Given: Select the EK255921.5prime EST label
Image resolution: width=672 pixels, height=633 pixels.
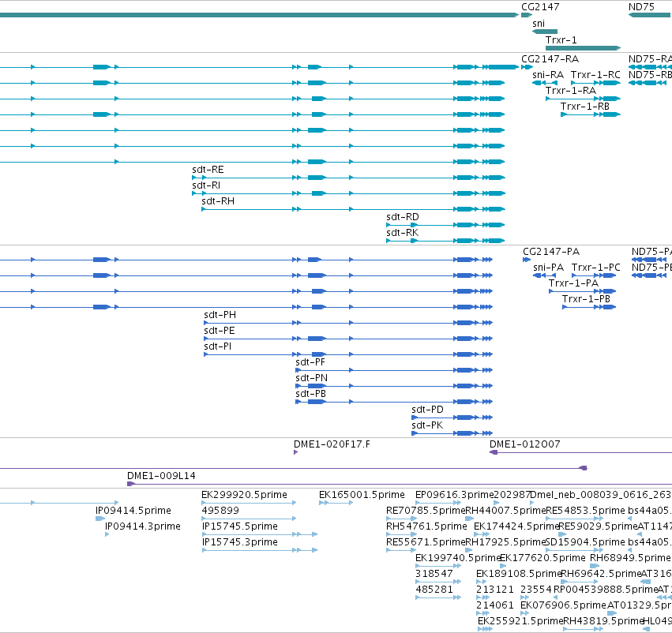Looking at the screenshot, I should (x=520, y=622).
